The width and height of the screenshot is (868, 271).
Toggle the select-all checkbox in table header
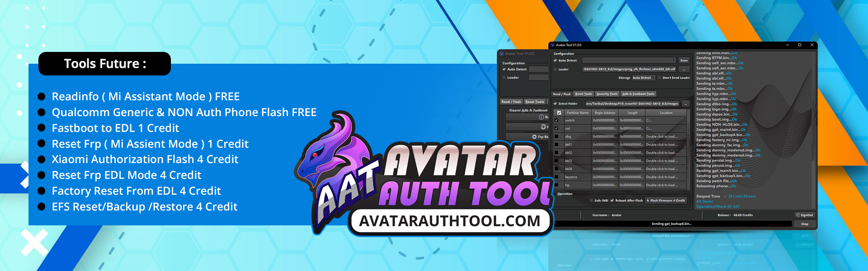click(x=559, y=113)
